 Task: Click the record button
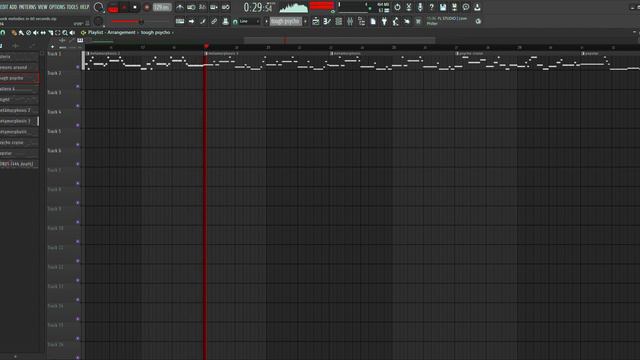pos(147,7)
